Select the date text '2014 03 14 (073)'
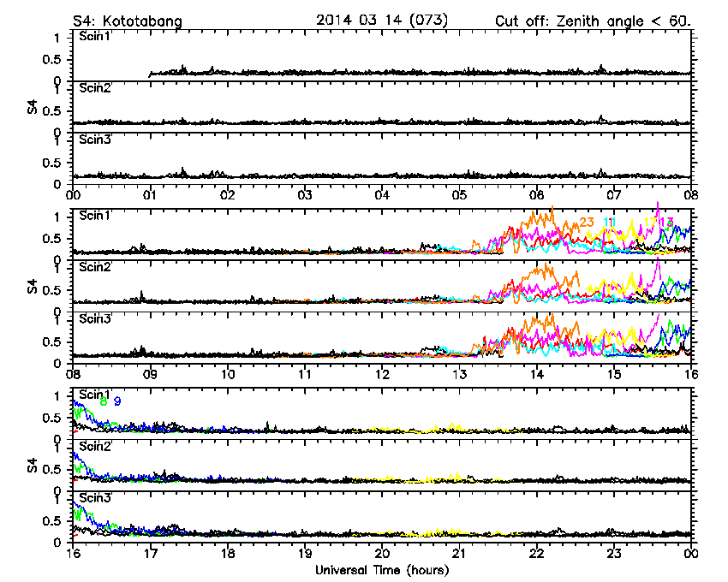 [382, 20]
